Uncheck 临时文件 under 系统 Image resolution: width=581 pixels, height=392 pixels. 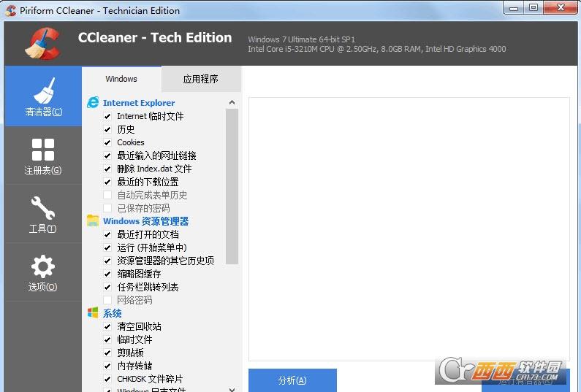107,339
